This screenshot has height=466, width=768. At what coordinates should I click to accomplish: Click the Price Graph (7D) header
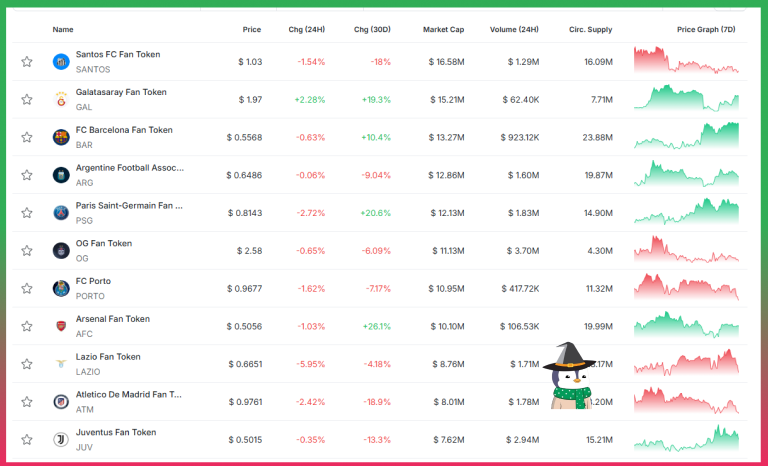tap(706, 29)
